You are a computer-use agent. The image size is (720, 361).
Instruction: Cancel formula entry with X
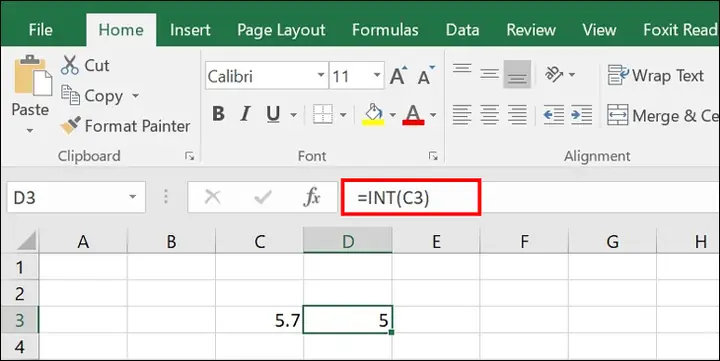click(212, 197)
